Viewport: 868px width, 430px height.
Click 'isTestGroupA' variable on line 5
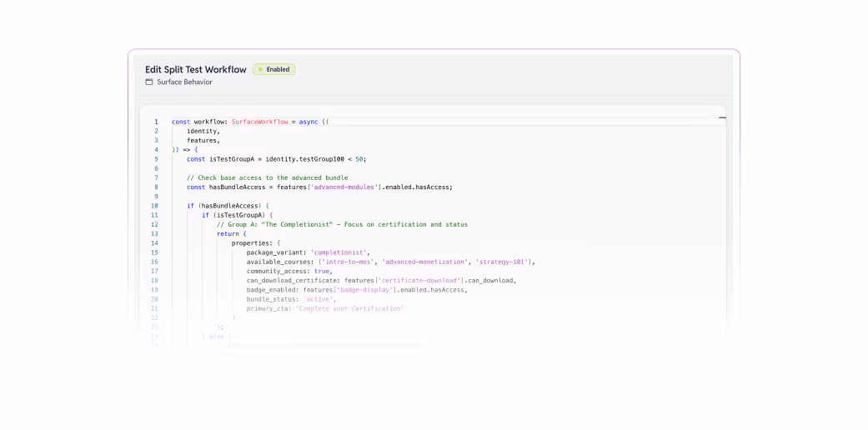[x=232, y=159]
